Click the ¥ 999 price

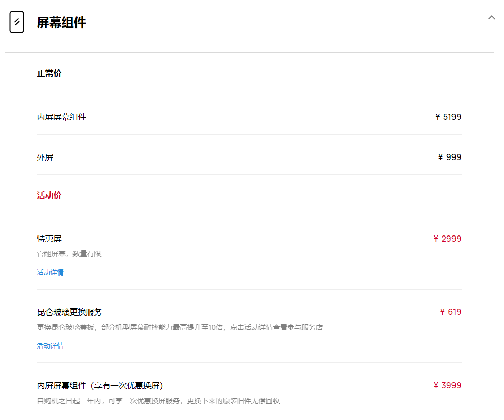point(450,157)
